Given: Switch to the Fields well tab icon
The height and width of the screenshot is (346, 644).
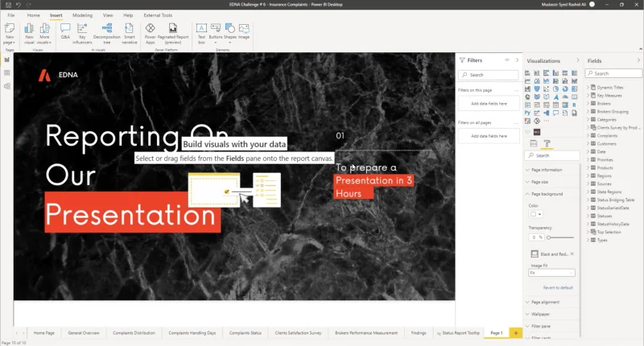Looking at the screenshot, I should tap(534, 143).
